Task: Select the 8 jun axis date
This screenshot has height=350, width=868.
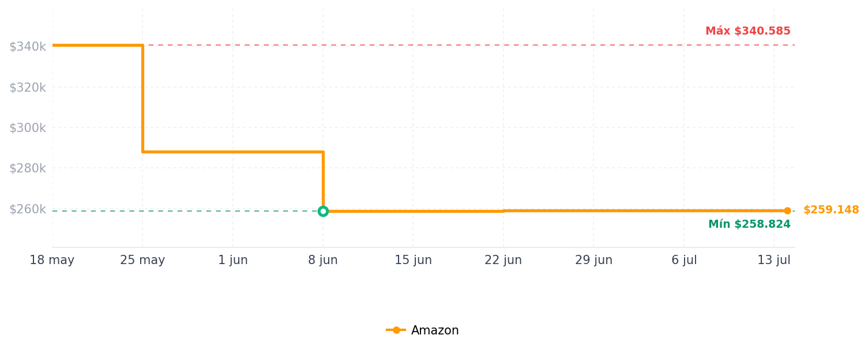Action: point(323,260)
